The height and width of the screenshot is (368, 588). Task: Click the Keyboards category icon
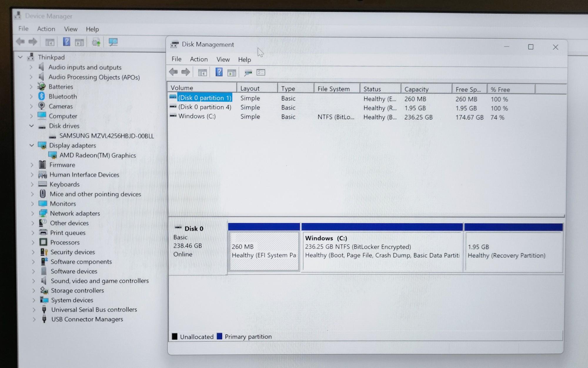(x=43, y=184)
